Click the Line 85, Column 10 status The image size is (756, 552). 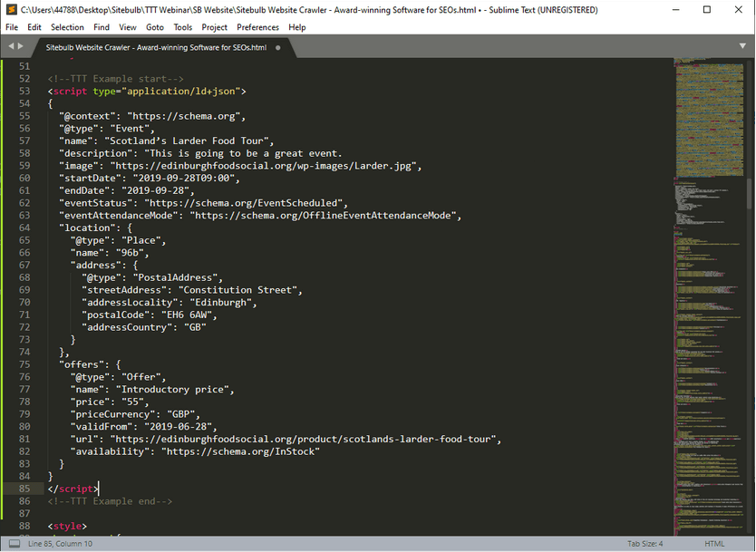60,544
